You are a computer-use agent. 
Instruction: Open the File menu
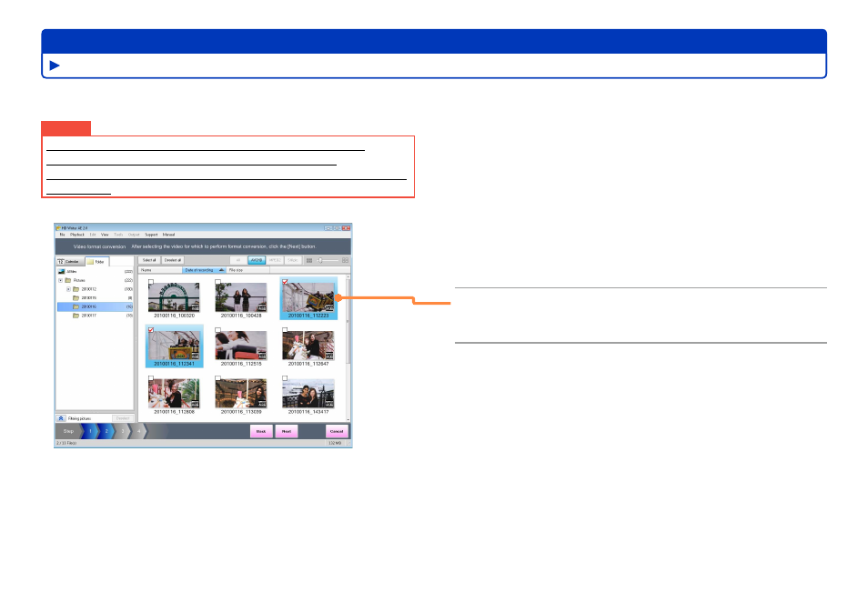62,235
